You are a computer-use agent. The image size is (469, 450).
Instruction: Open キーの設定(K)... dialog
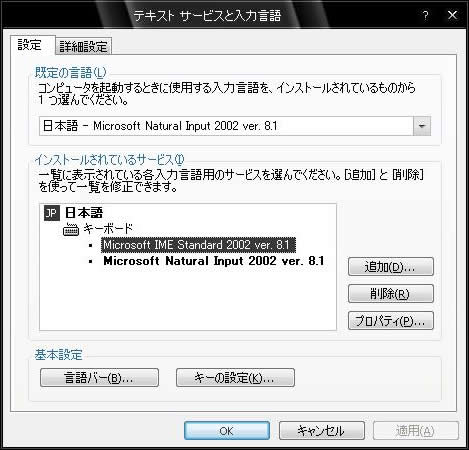pyautogui.click(x=235, y=378)
